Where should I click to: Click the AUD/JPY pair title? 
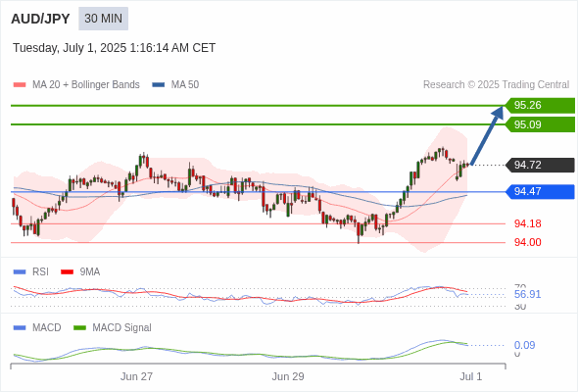tap(40, 19)
